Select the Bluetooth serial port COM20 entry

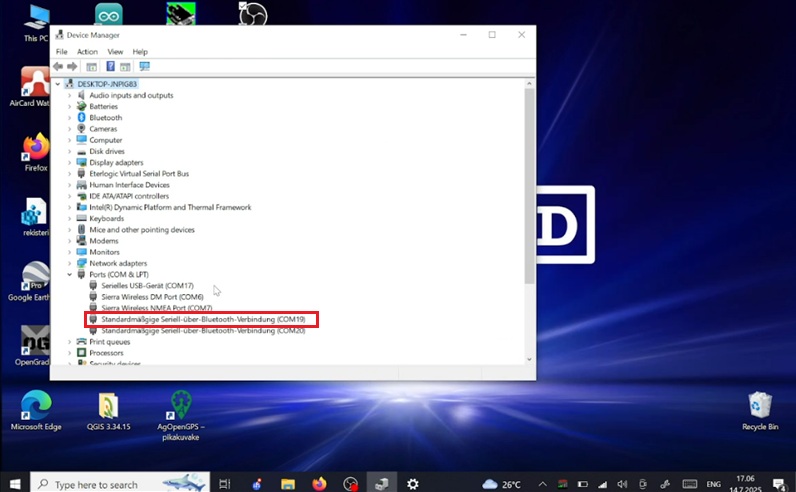click(x=202, y=330)
